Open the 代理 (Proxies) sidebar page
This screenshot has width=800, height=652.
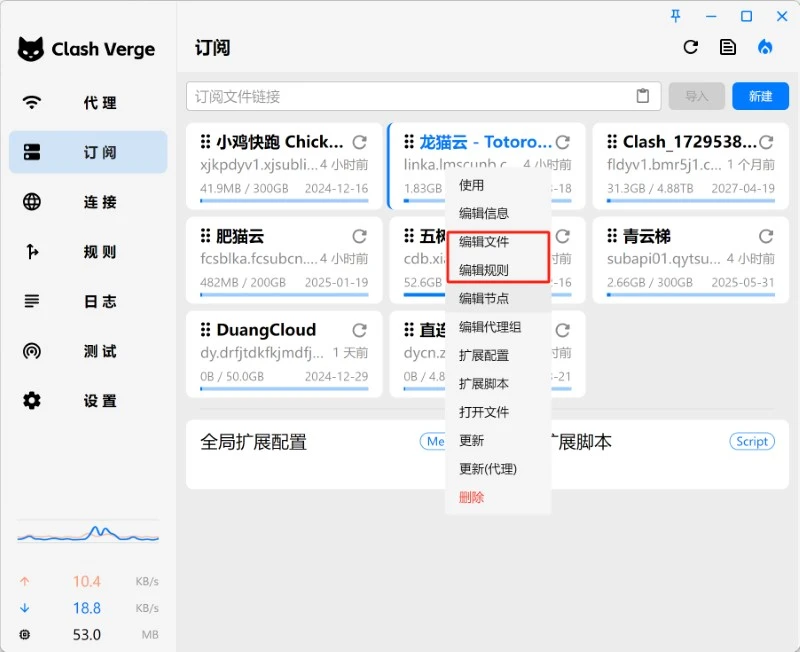(88, 103)
